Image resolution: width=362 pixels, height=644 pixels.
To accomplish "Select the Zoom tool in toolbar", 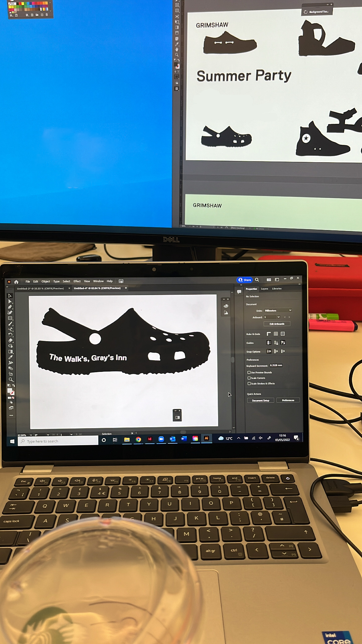I will point(11,380).
